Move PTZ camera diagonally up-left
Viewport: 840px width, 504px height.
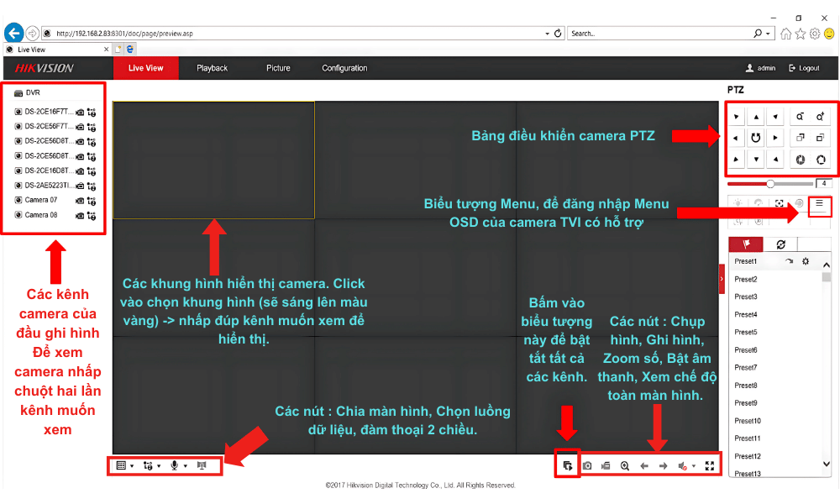pos(736,117)
